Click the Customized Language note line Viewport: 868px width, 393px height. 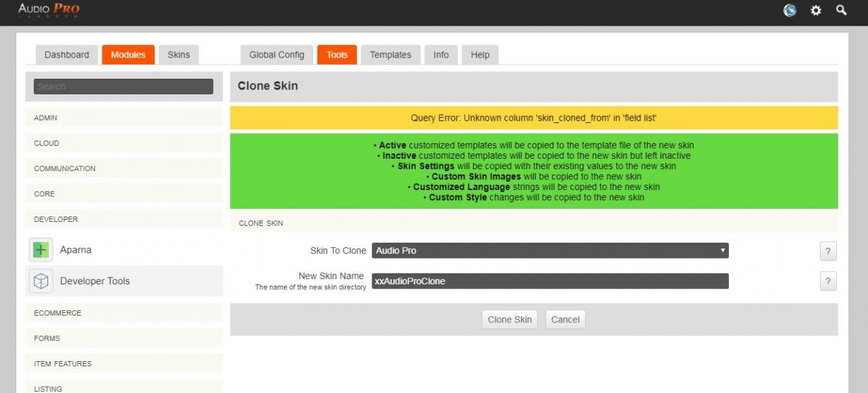coord(534,187)
